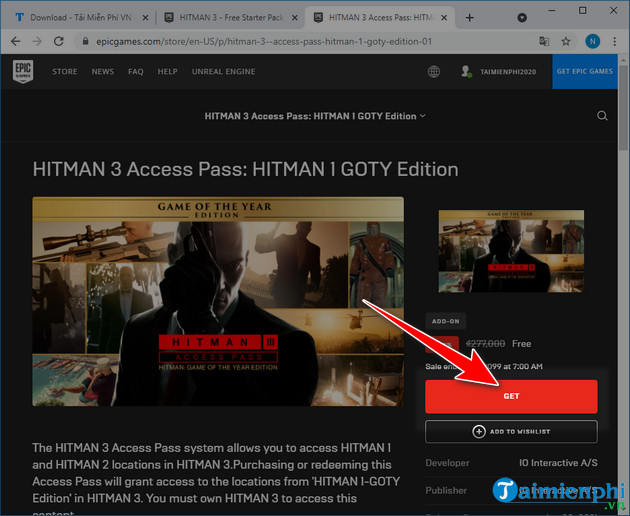Switch to HITMAN 3 - Free Starter Pack tab

coord(231,18)
